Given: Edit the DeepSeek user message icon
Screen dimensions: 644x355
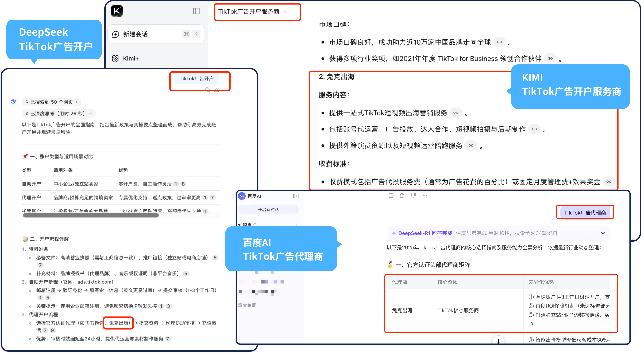Looking at the screenshot, I should coord(217,89).
